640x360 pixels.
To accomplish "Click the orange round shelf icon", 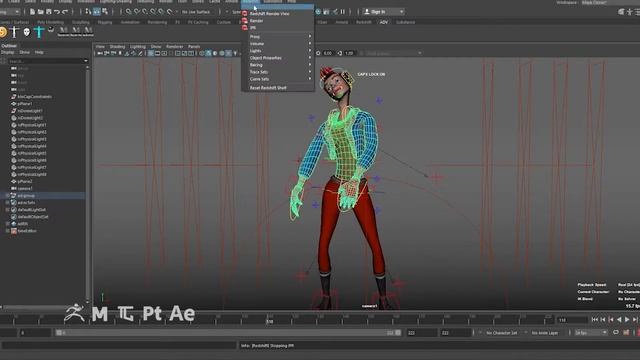I will tap(2, 32).
